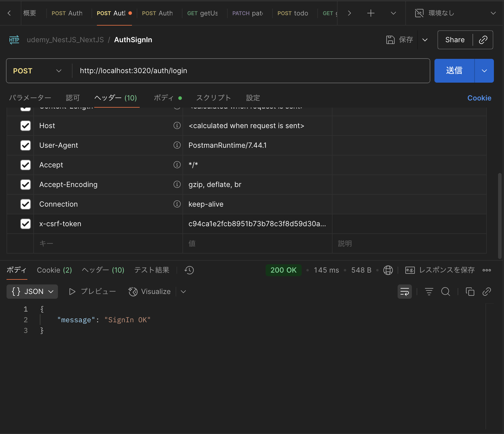Open the POST method dropdown

(x=37, y=71)
